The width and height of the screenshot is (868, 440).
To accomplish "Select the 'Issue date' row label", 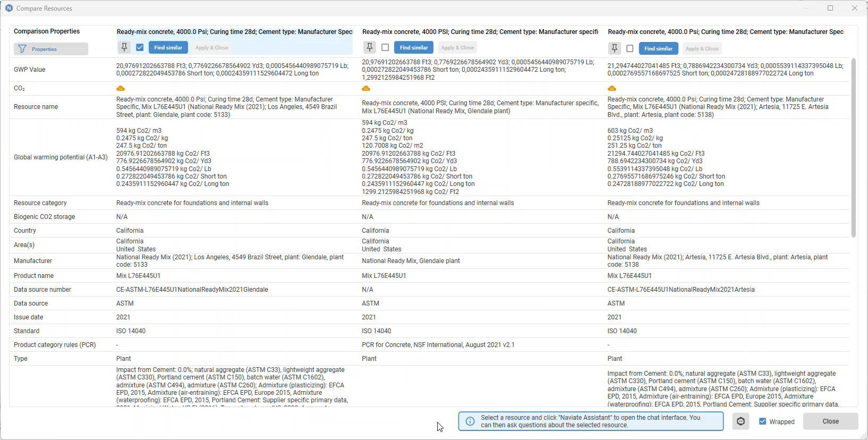I will [x=29, y=317].
